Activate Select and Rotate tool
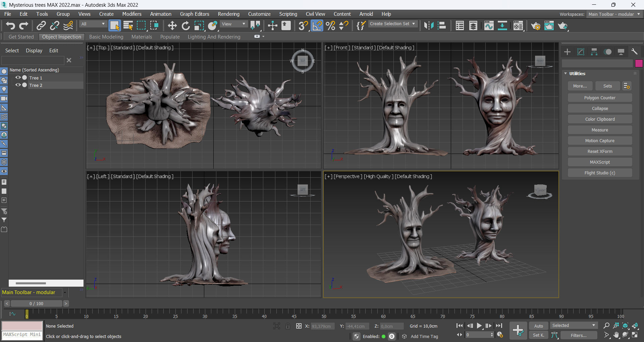 pyautogui.click(x=185, y=25)
